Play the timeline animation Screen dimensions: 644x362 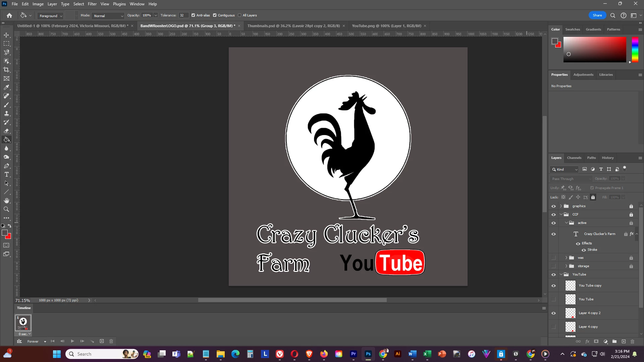coord(72,341)
